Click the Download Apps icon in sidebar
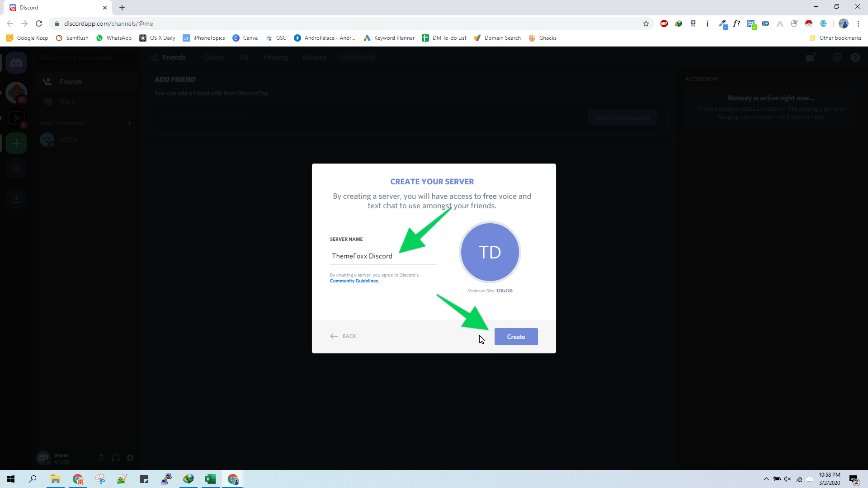Screen dimensions: 868x488 tap(16, 198)
